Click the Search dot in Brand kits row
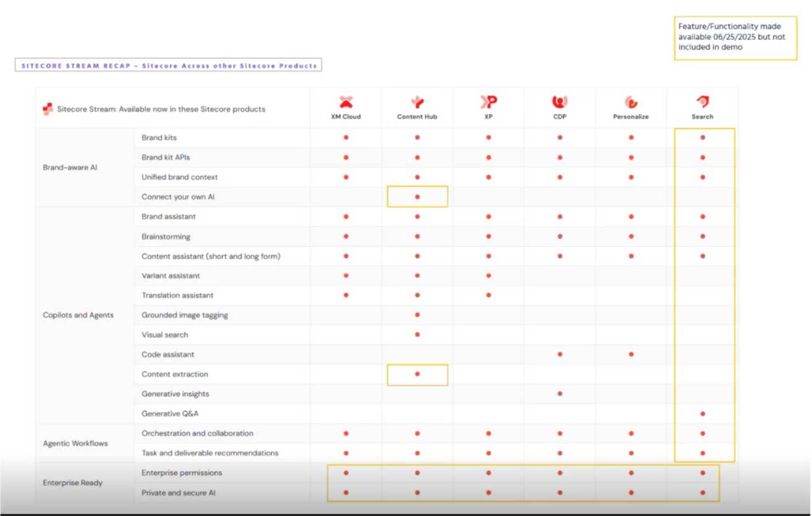Screen dimensions: 812x516 click(x=702, y=138)
